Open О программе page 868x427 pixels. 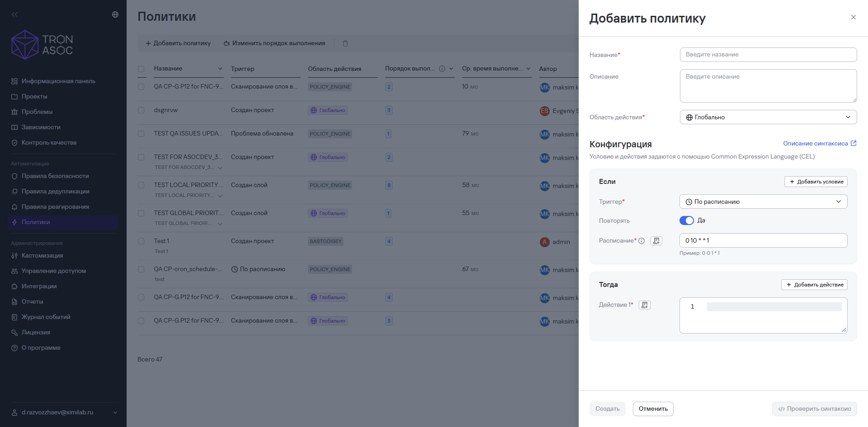click(41, 347)
